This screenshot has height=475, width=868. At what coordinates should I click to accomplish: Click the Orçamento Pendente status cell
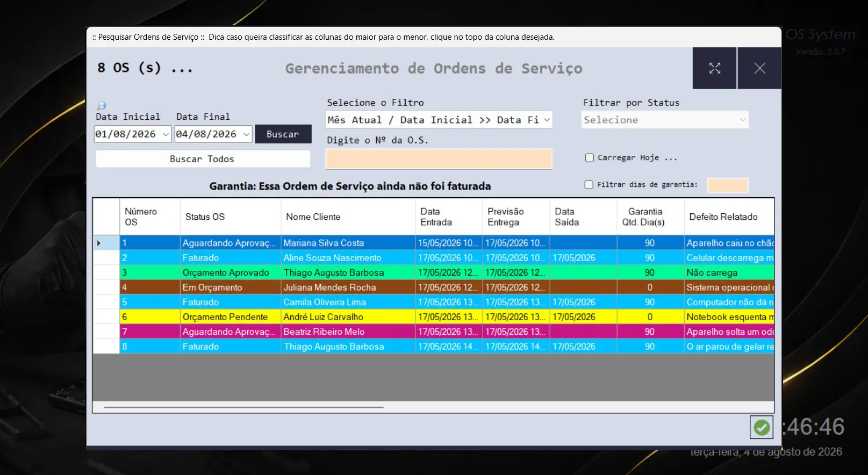(231, 317)
